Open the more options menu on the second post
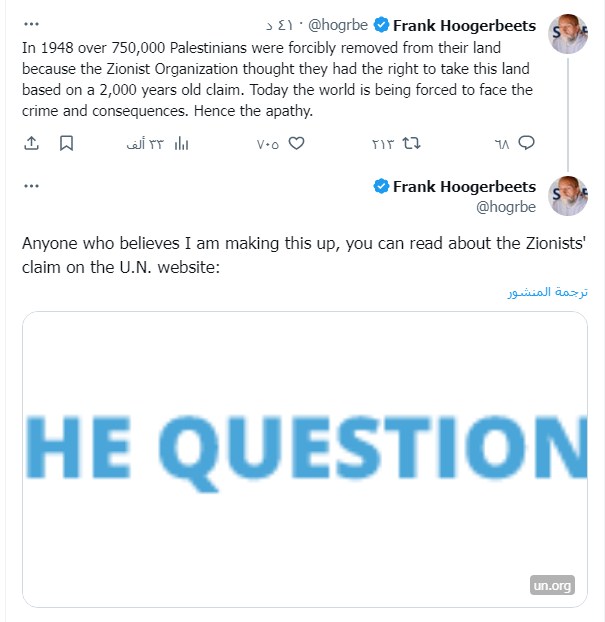 click(31, 187)
